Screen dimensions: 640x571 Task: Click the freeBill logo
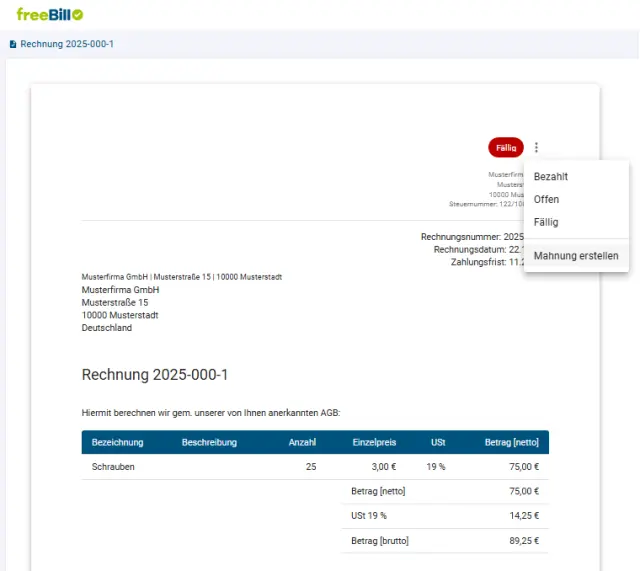(50, 15)
